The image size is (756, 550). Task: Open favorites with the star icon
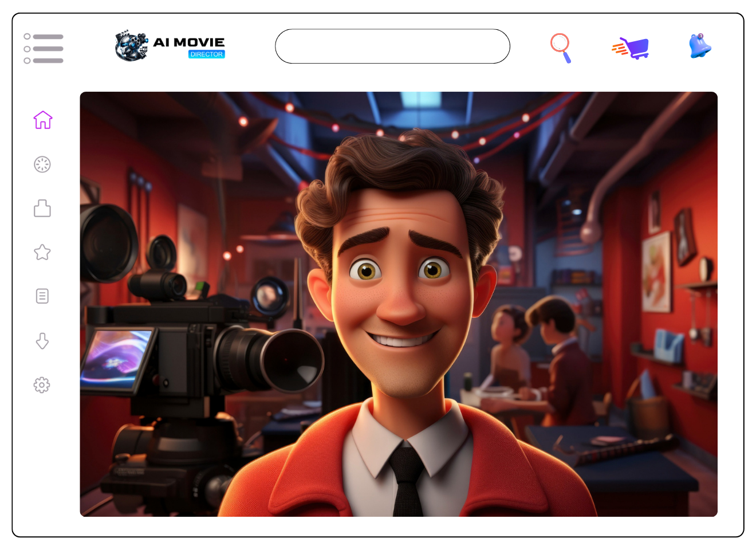pyautogui.click(x=42, y=252)
